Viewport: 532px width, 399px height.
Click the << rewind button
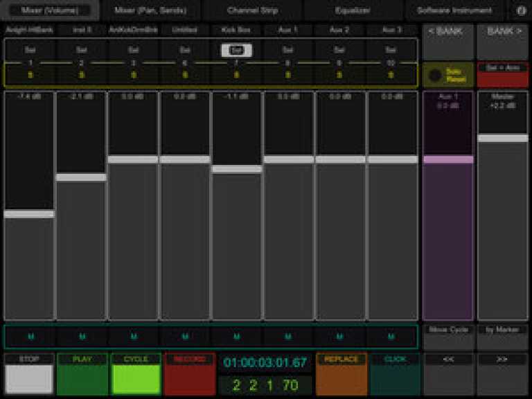pyautogui.click(x=448, y=374)
